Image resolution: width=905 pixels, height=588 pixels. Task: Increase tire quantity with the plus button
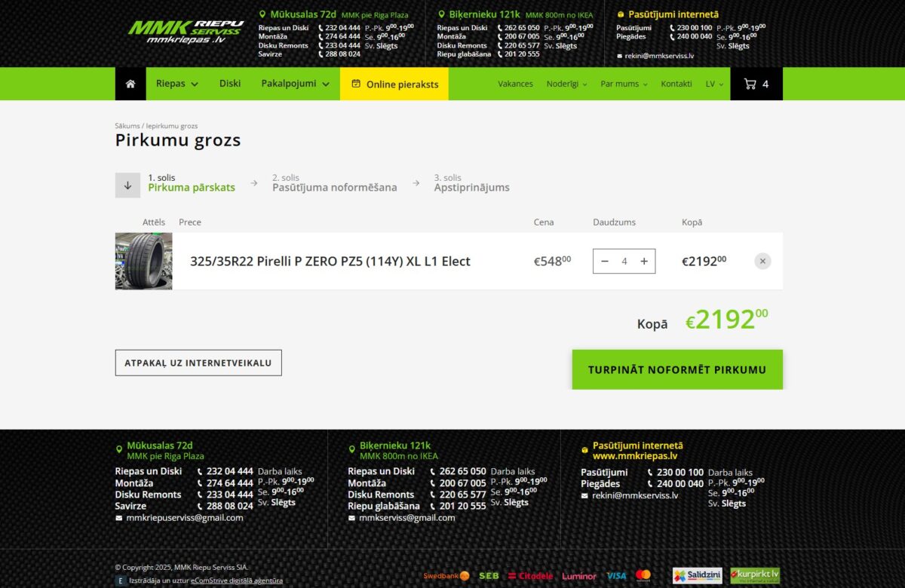[x=643, y=261]
